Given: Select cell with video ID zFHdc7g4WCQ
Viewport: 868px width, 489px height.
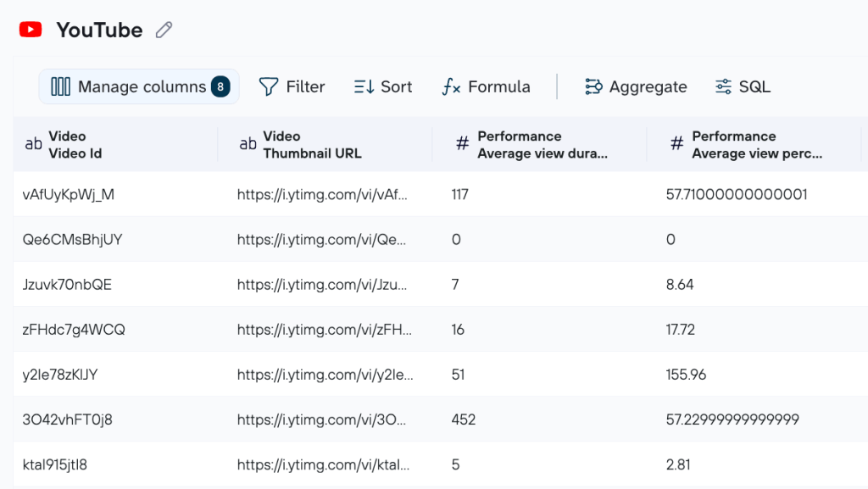Looking at the screenshot, I should coord(115,330).
